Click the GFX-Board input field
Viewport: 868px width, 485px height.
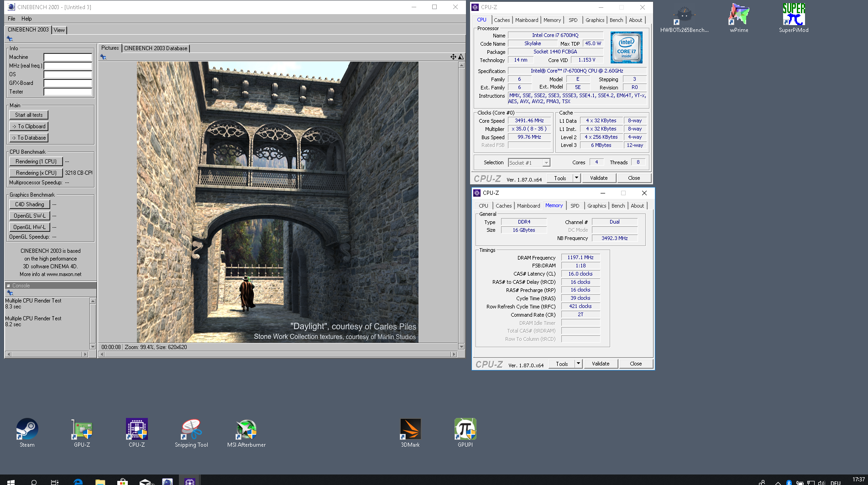68,83
